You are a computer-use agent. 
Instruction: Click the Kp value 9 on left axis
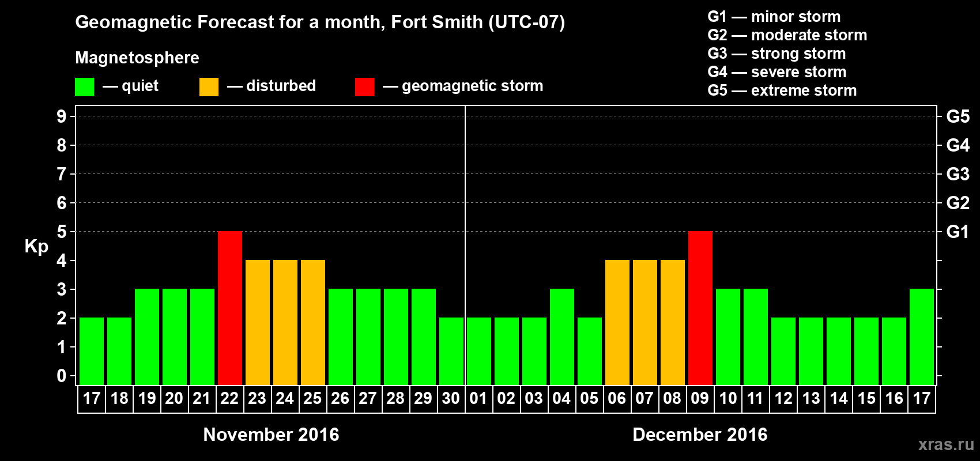pos(62,116)
